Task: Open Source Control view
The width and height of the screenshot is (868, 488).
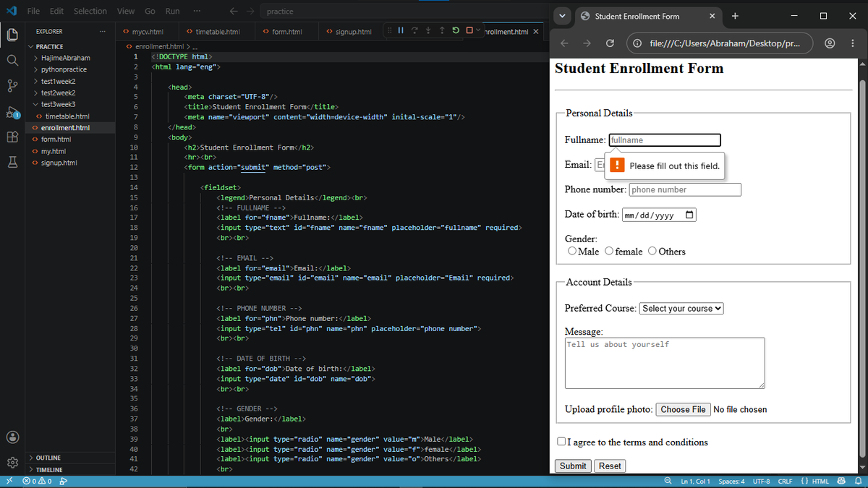Action: 12,86
